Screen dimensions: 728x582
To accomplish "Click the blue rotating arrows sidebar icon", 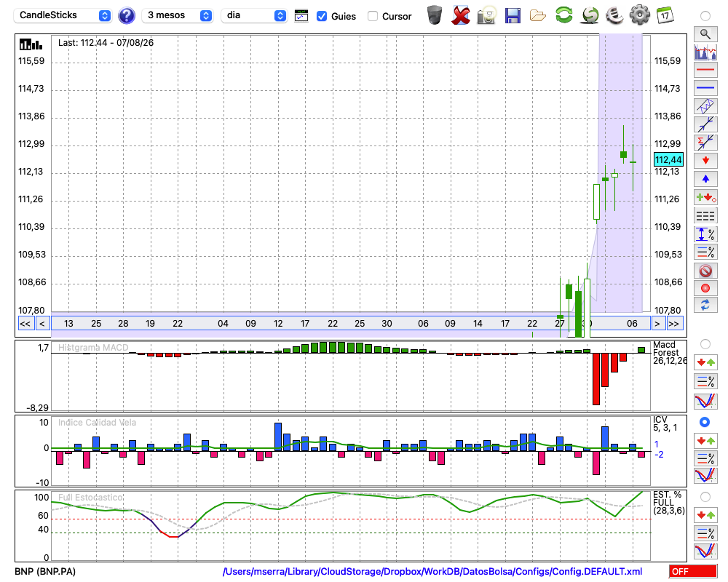I will [705, 306].
